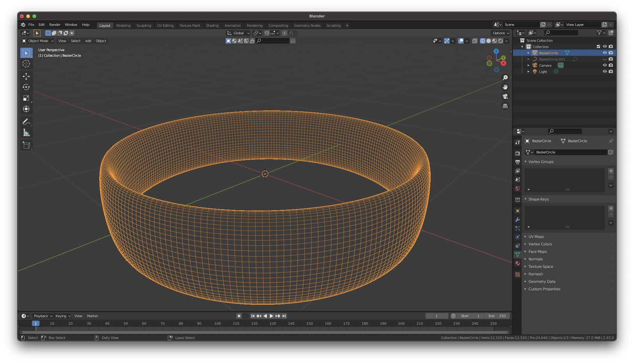This screenshot has width=634, height=364.
Task: Open the Particle properties tab
Action: tap(517, 228)
